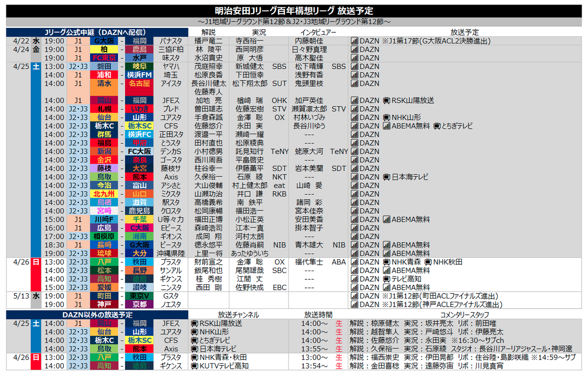
Task: Click the ABEMA無料 signal icon in 松本 row
Action: [x=386, y=271]
